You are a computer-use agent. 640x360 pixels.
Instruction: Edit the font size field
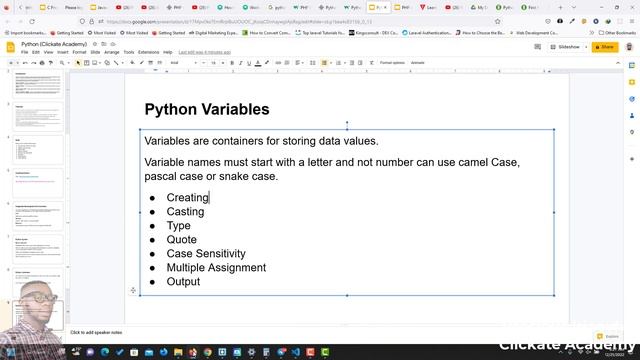[x=213, y=63]
